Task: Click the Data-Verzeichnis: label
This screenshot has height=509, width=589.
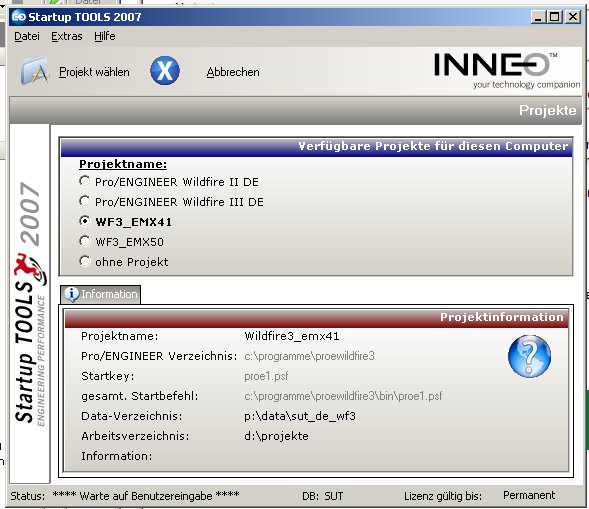Action: click(131, 416)
